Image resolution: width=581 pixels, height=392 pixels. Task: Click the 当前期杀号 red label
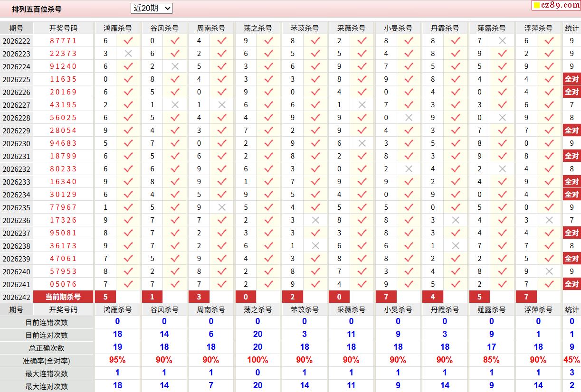point(63,297)
